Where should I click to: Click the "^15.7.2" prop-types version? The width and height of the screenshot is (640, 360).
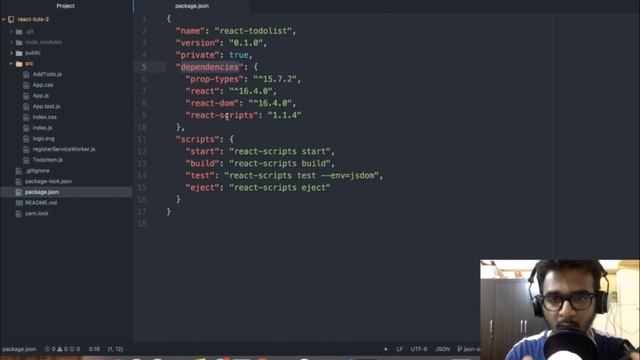pyautogui.click(x=275, y=79)
